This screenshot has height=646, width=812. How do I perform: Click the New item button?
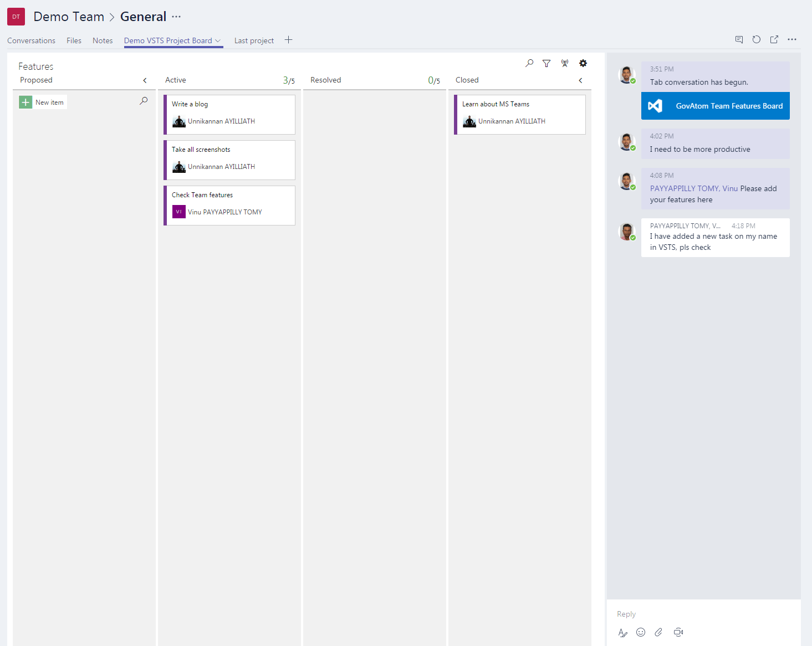pyautogui.click(x=43, y=102)
